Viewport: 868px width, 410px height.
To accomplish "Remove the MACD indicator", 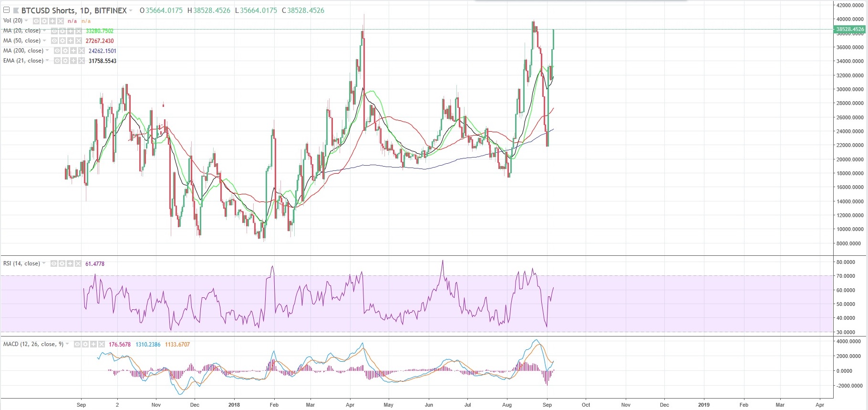I will point(102,344).
